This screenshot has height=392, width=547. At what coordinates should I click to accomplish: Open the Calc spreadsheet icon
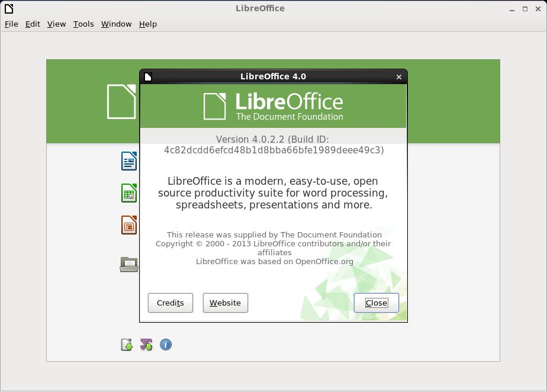(x=128, y=193)
